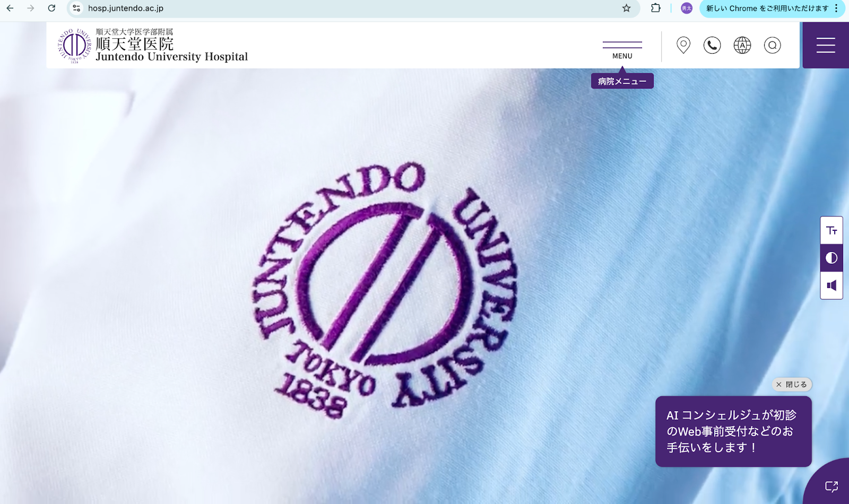
Task: Change text size with the Tт icon
Action: (831, 230)
